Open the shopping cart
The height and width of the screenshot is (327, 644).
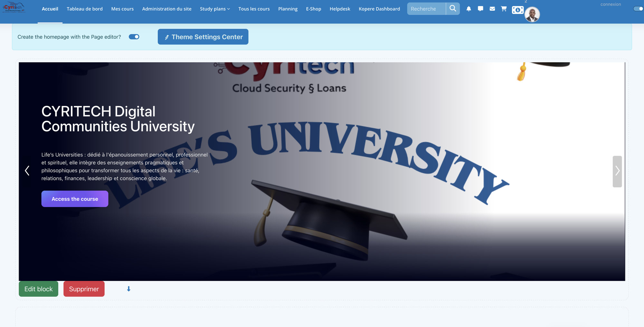(x=504, y=9)
